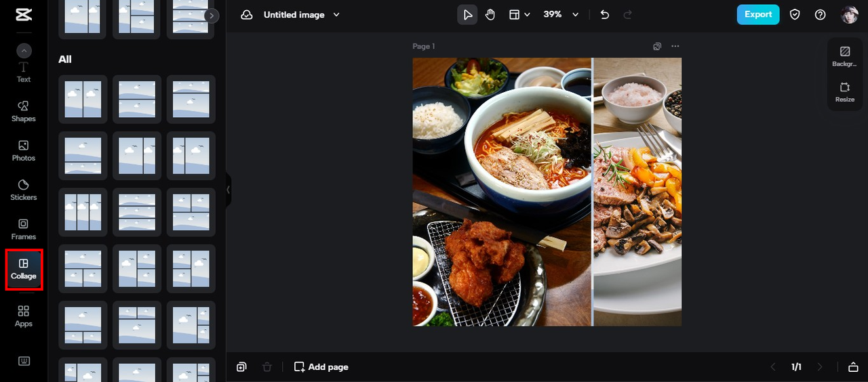Select the ramen photo on the canvas
The image size is (868, 382).
coord(502,192)
